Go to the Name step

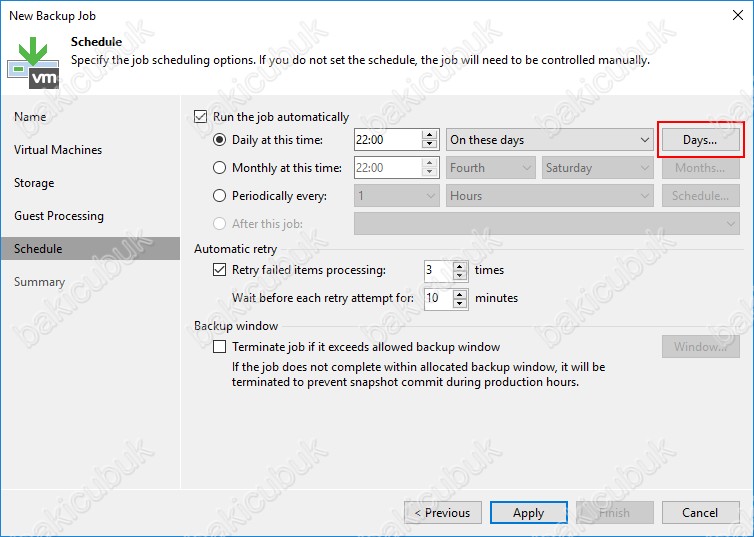(30, 117)
